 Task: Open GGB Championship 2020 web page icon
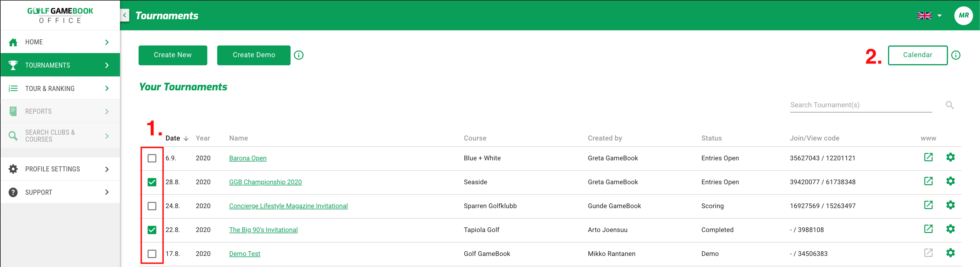click(x=928, y=181)
